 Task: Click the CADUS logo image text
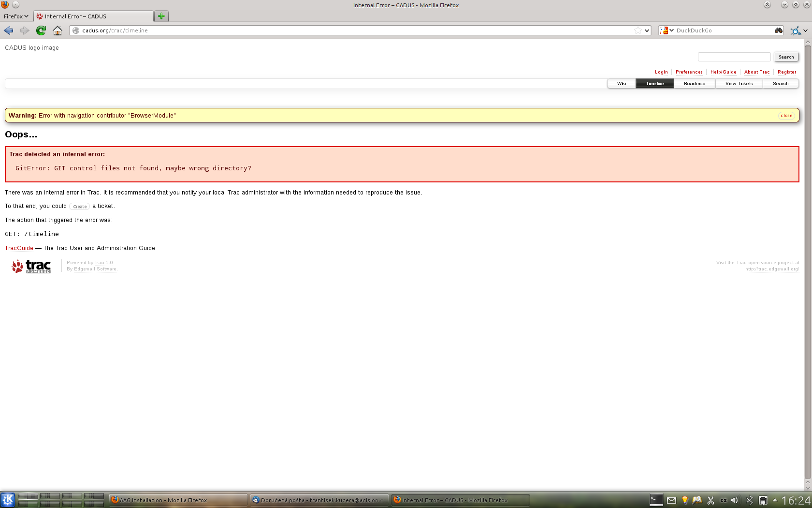(32, 48)
